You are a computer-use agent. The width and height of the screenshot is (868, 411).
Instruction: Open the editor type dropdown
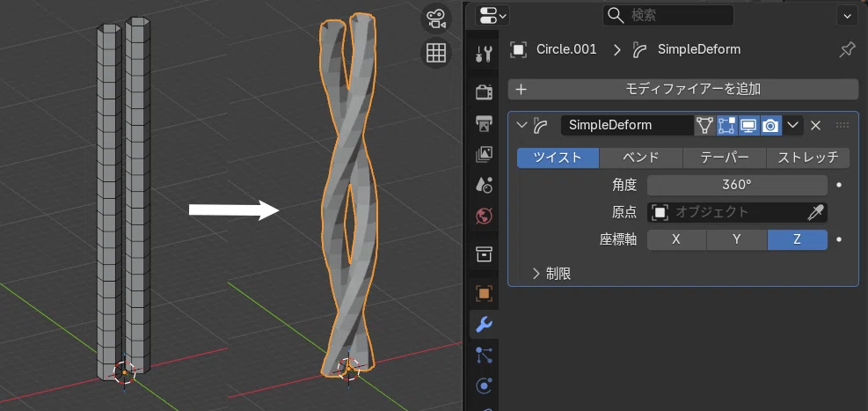pyautogui.click(x=492, y=16)
